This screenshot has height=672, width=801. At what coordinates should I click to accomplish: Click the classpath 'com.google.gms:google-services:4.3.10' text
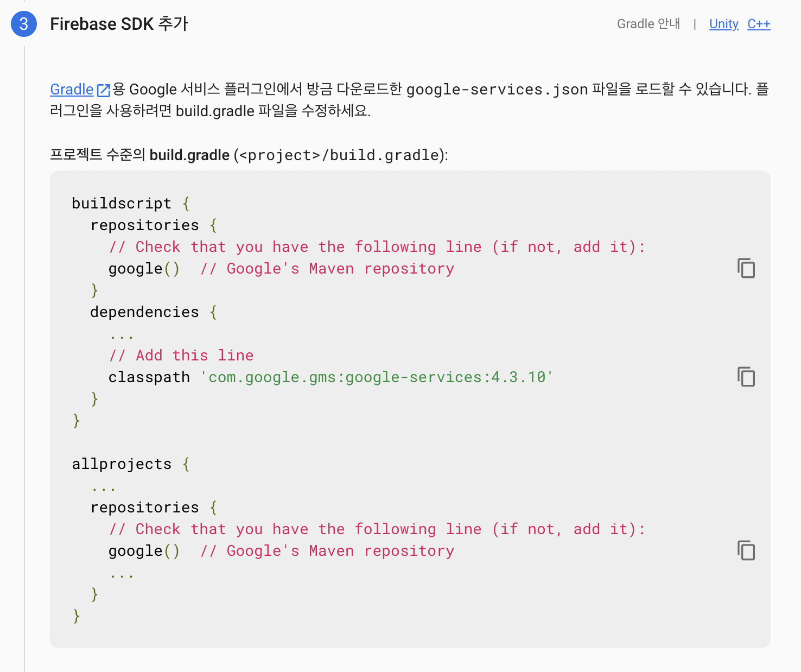click(x=330, y=377)
